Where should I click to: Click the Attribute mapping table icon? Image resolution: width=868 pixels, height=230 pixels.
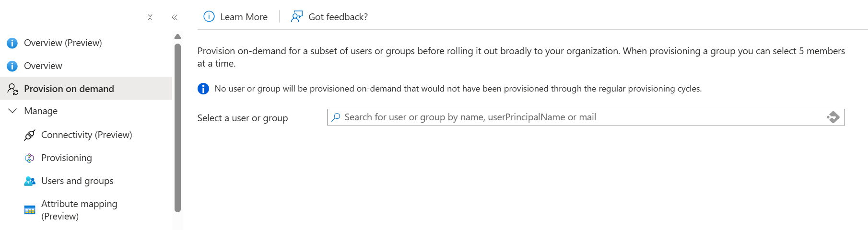(30, 210)
